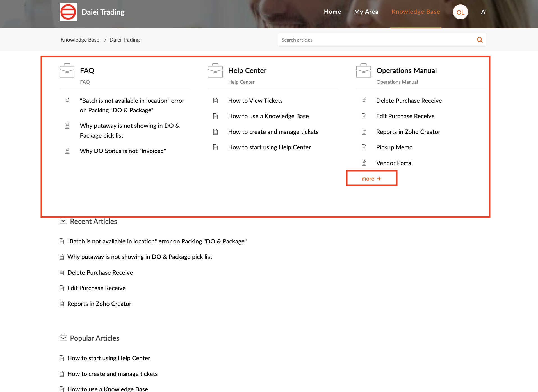This screenshot has width=538, height=392.
Task: Open the Delete Purchase Receive article in Operations Manual
Action: [409, 101]
